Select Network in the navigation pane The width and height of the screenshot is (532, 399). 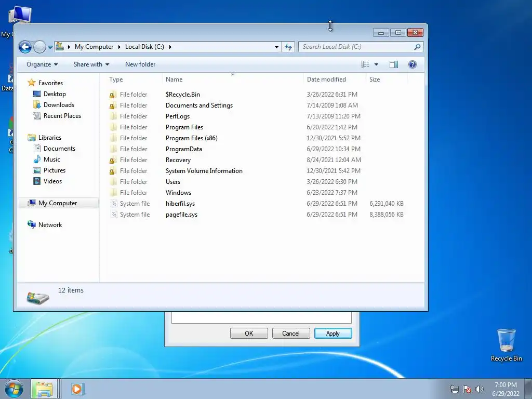[50, 224]
